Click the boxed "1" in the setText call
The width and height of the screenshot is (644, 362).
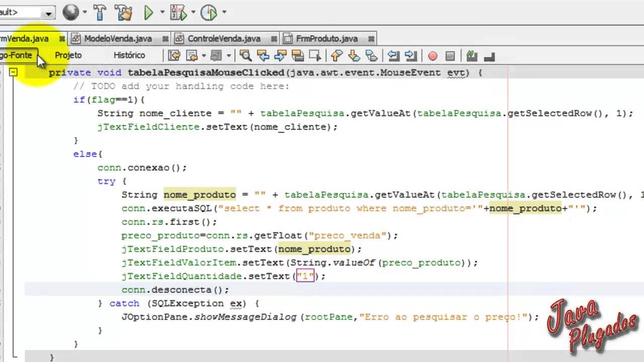[x=305, y=276]
